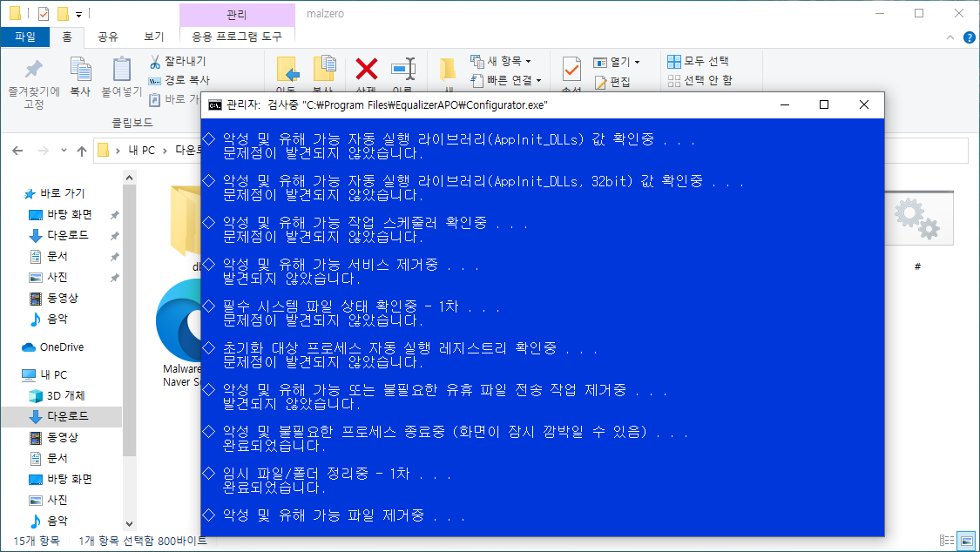Select highlighted 다운로드 under 내 PC
The width and height of the screenshot is (980, 552).
(61, 416)
